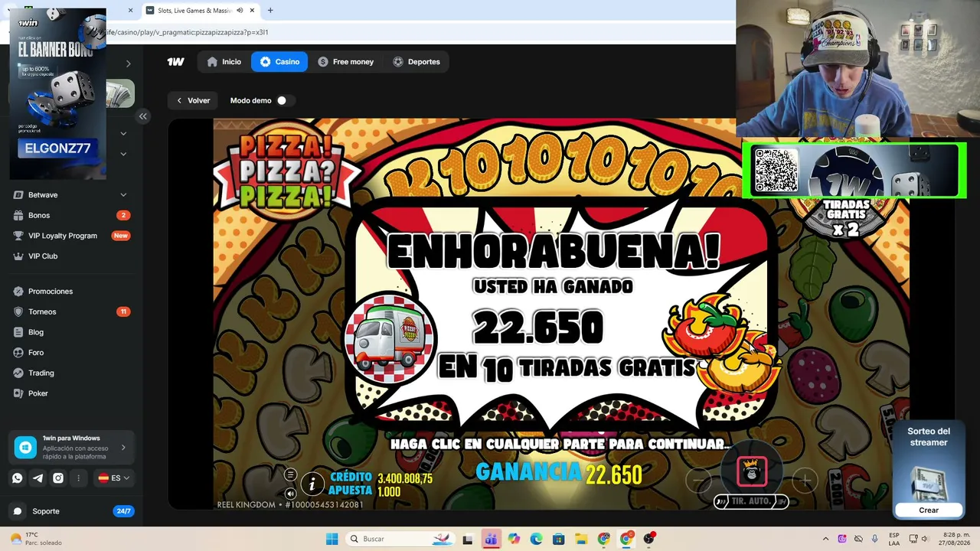The height and width of the screenshot is (551, 980).
Task: Click the ESP LAA keyboard language indicator
Action: (x=894, y=539)
